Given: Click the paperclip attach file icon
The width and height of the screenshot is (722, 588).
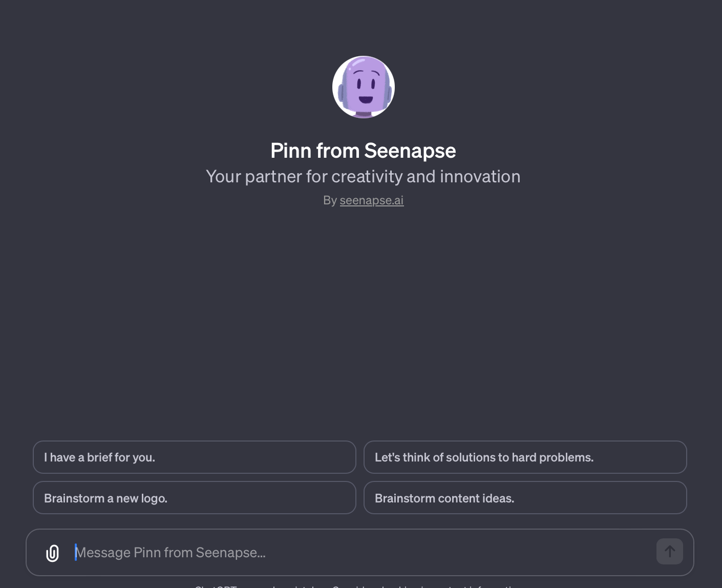Looking at the screenshot, I should 52,553.
